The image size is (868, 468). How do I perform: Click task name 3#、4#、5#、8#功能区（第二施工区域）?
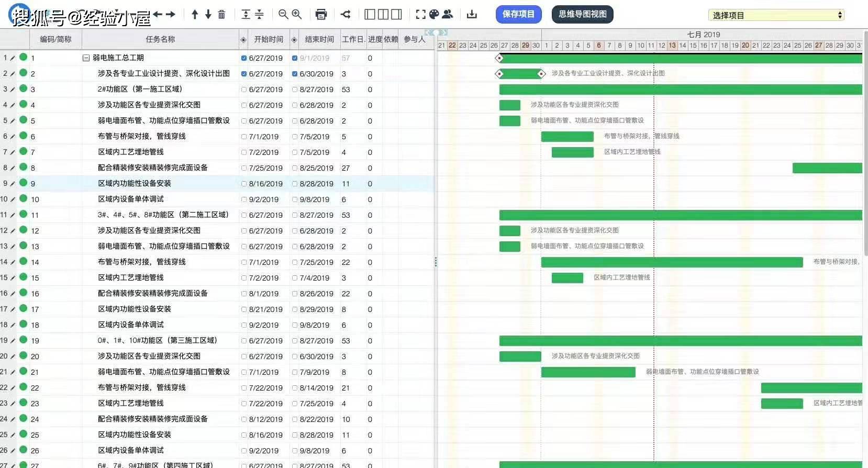tap(163, 215)
